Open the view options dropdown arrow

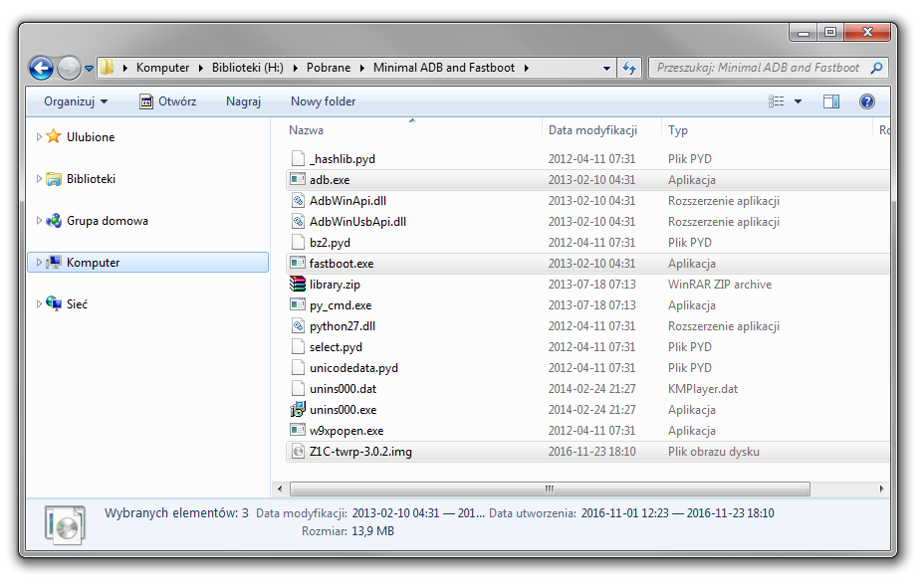[x=798, y=101]
